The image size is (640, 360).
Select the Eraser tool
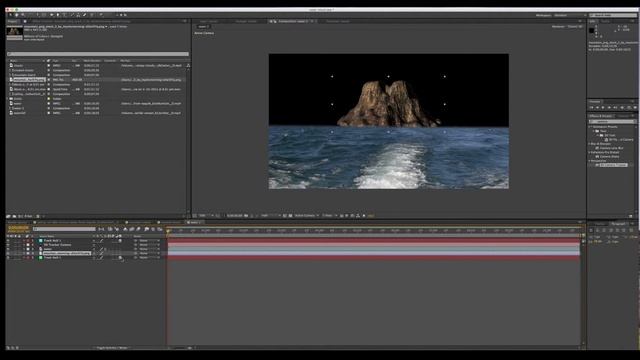(84, 15)
